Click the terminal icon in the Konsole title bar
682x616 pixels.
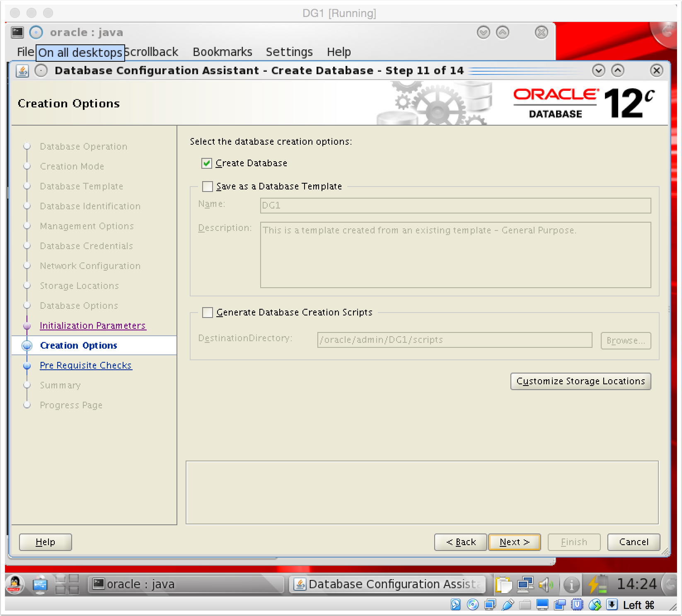coord(17,32)
